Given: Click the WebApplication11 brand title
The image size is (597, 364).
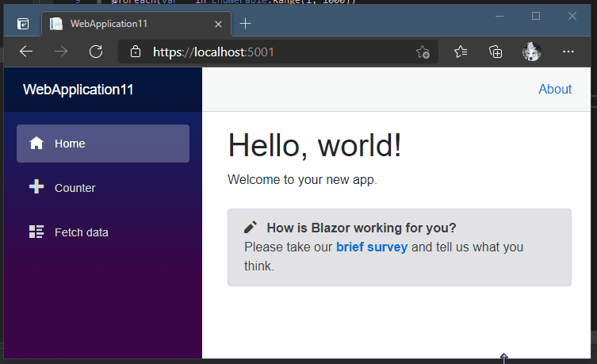Looking at the screenshot, I should [78, 90].
